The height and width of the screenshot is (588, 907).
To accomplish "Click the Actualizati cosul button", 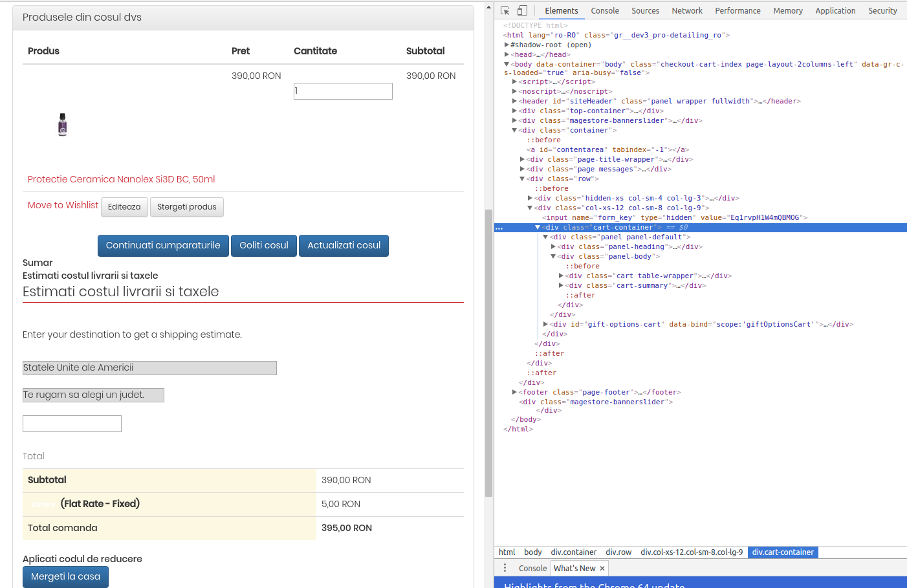I will [344, 246].
